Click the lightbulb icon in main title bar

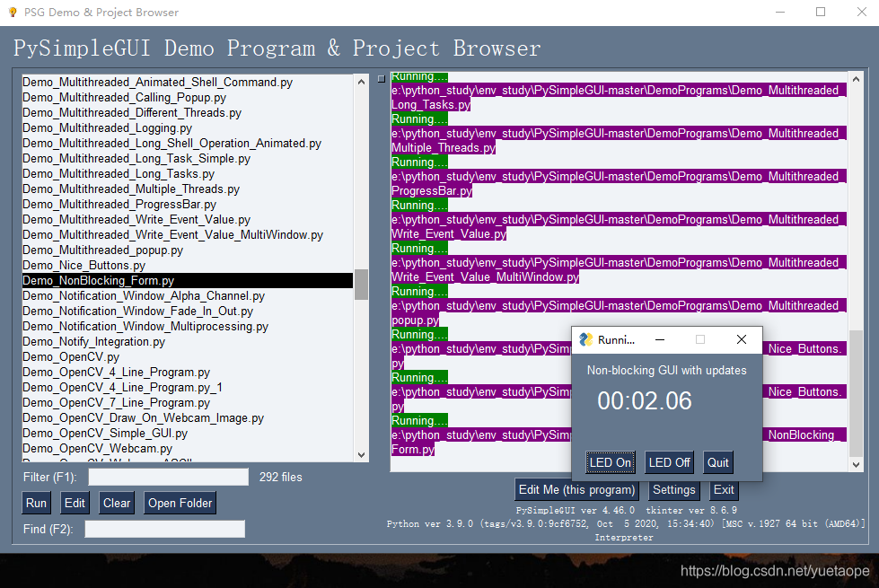click(x=13, y=12)
